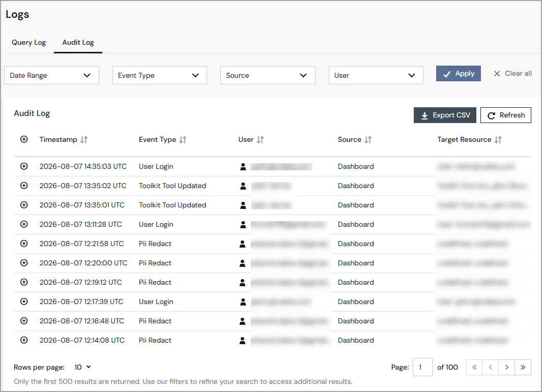The image size is (542, 392).
Task: Expand the 14:35:03 UTC log row
Action: pyautogui.click(x=24, y=166)
